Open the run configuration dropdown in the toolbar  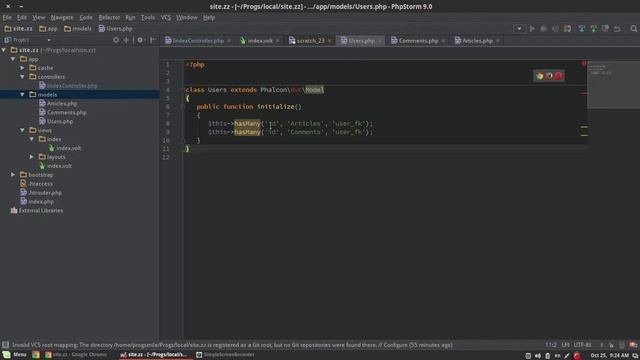tap(519, 29)
